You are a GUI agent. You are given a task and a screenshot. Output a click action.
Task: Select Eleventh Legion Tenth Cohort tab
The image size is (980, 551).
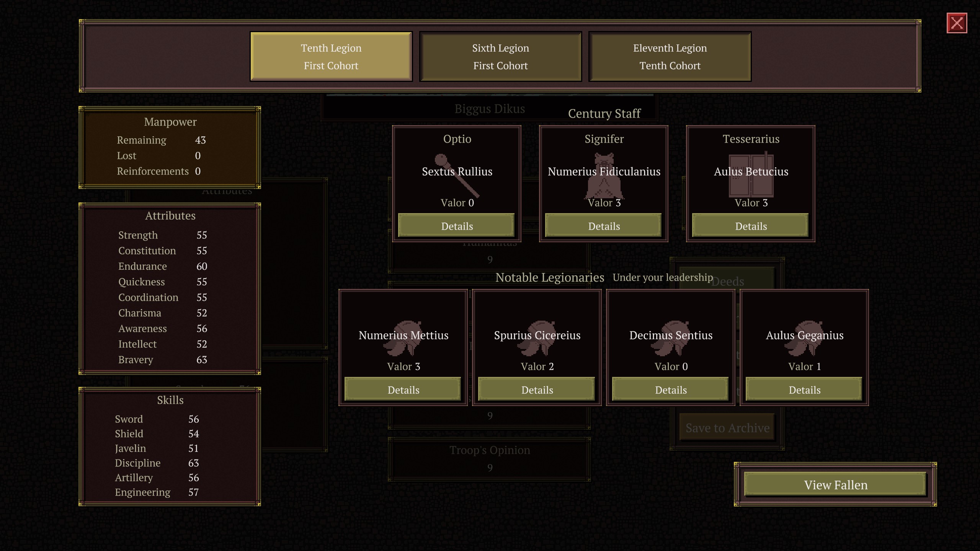(x=670, y=57)
